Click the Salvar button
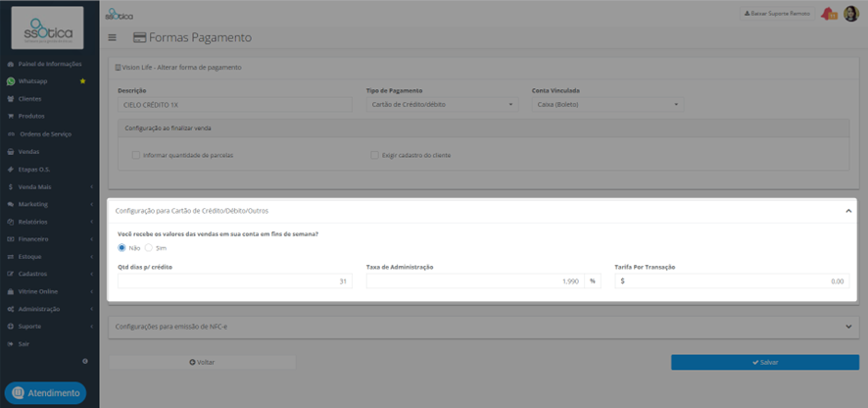The height and width of the screenshot is (408, 868). 765,362
